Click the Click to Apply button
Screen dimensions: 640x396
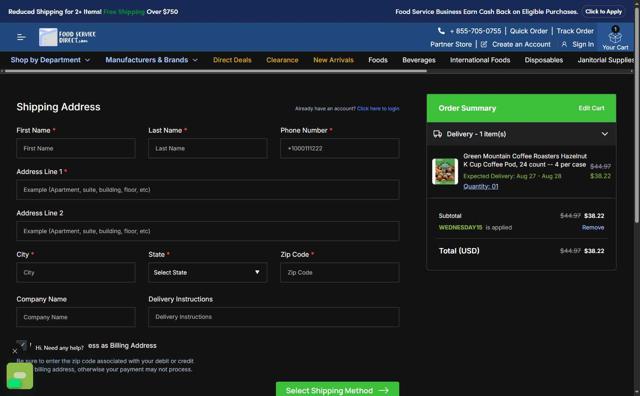603,11
